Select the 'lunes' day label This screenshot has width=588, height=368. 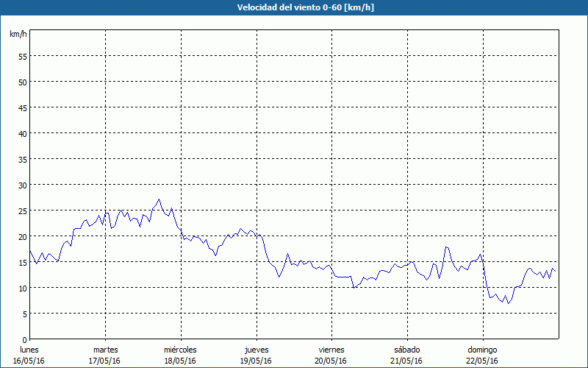pos(29,349)
